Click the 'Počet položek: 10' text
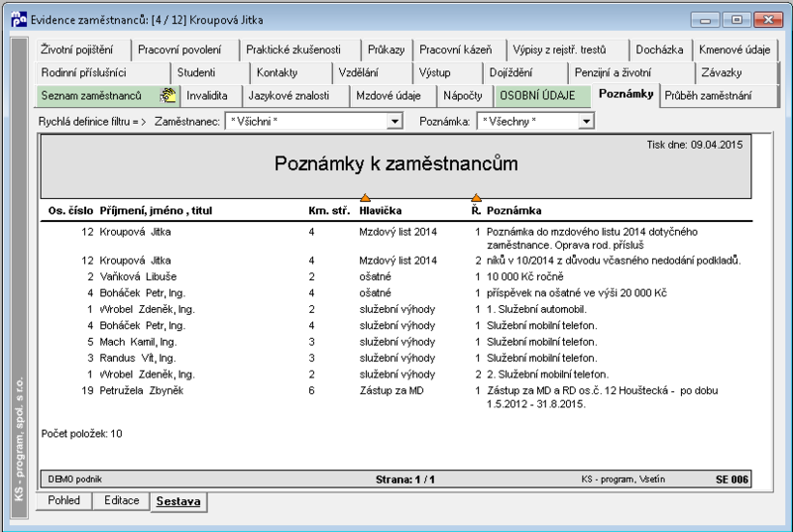Viewport: 793px width, 532px height. 81,434
